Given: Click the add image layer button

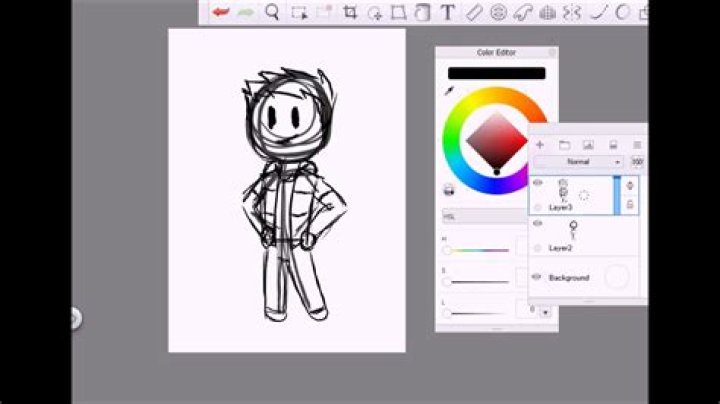Looking at the screenshot, I should (588, 146).
